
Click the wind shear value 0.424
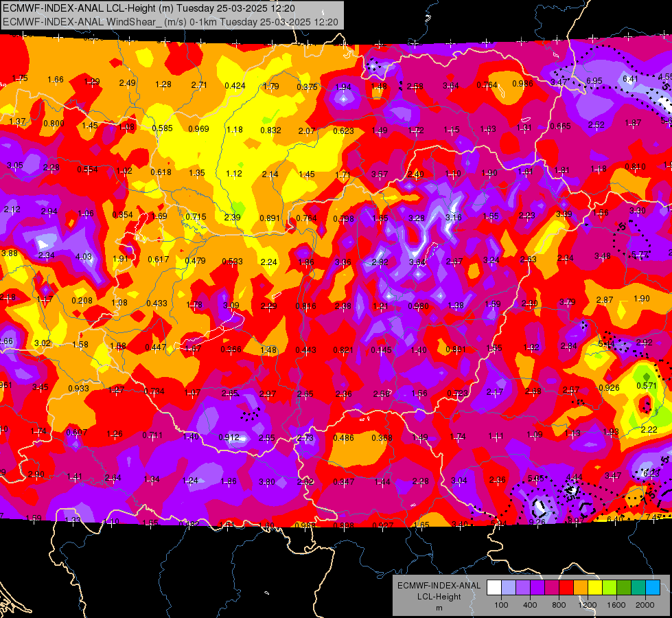(235, 85)
